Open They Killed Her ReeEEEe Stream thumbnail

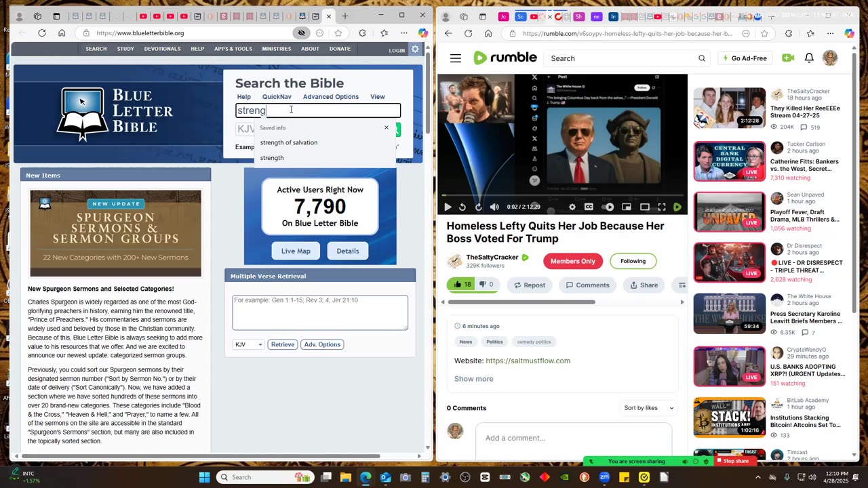pos(729,108)
